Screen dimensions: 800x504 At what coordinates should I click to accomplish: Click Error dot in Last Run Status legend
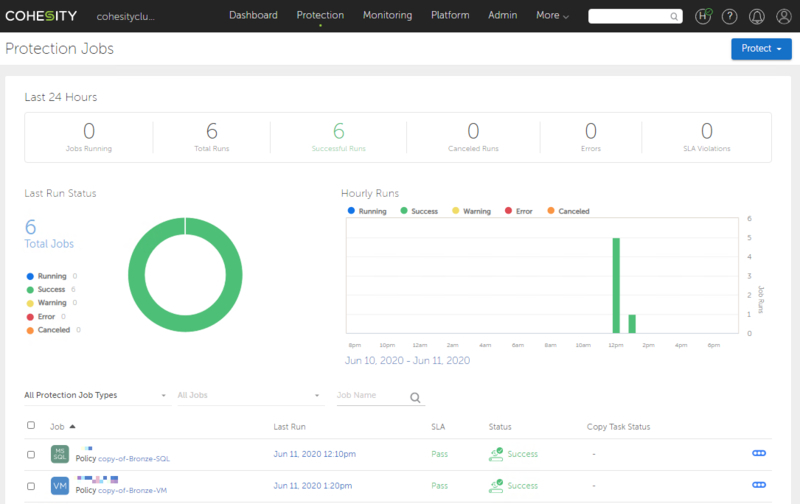point(30,317)
